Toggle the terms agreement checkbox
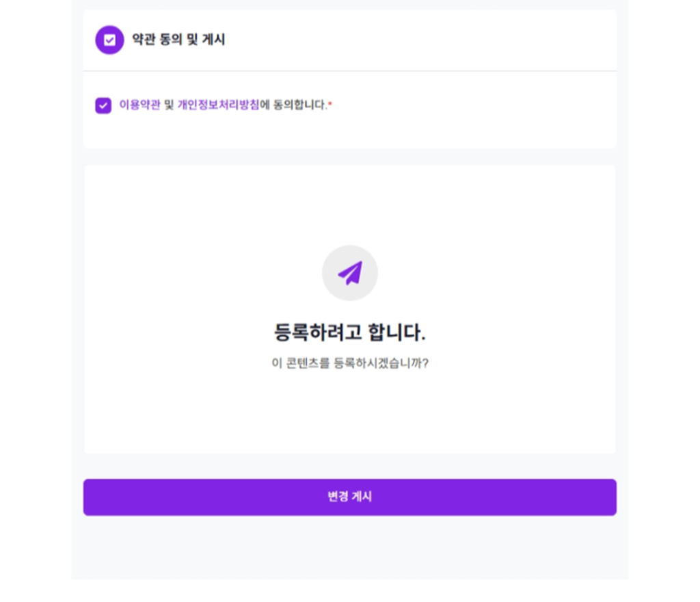This screenshot has height=602, width=700. 103,105
